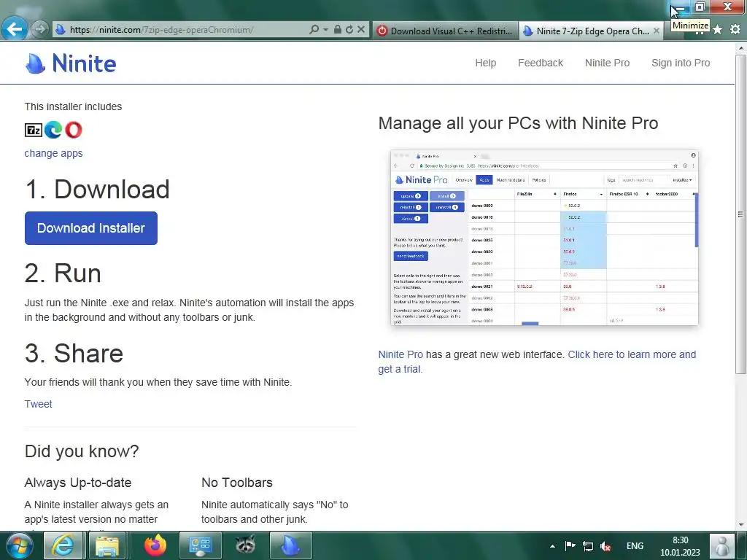The height and width of the screenshot is (560, 747).
Task: Open the browser tools gear icon
Action: point(735,29)
